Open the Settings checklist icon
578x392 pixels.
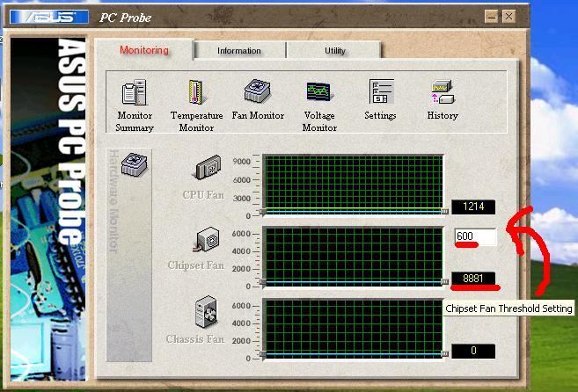coord(381,91)
